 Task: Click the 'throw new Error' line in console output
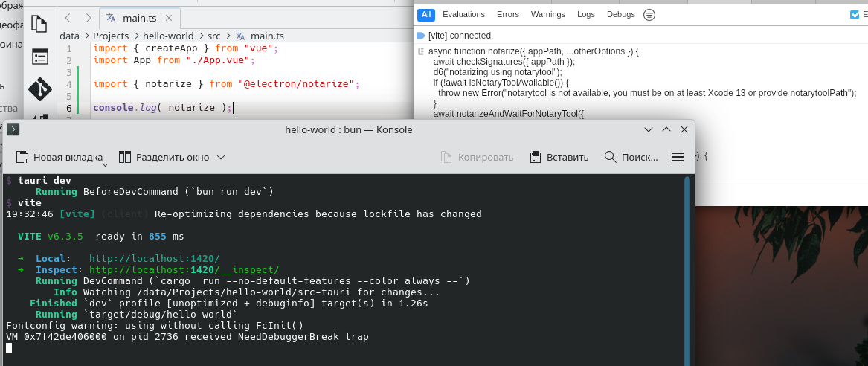coord(647,93)
